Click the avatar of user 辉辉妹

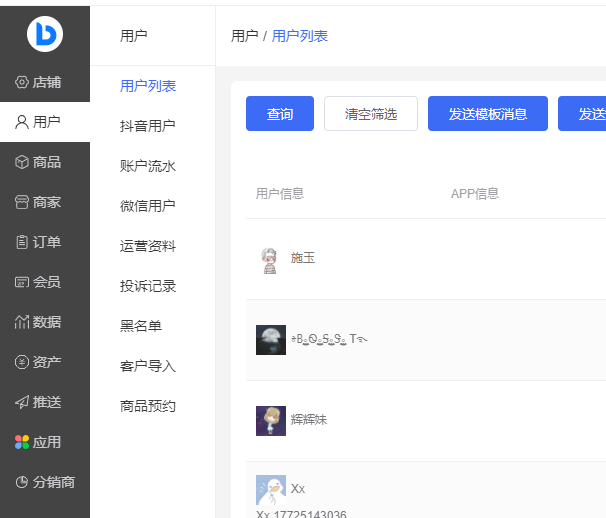[x=270, y=420]
